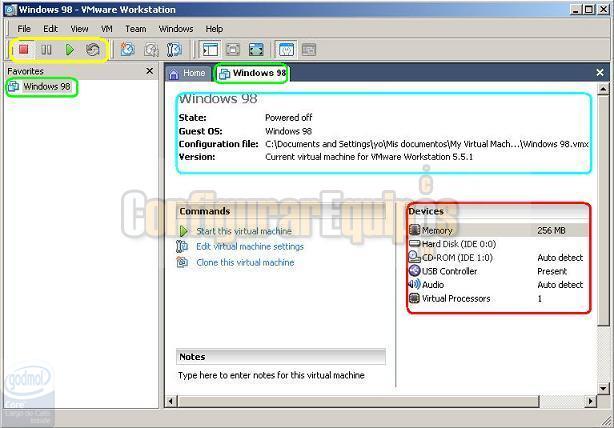Click the console view toolbar icon
The width and height of the screenshot is (614, 428).
pyautogui.click(x=309, y=50)
